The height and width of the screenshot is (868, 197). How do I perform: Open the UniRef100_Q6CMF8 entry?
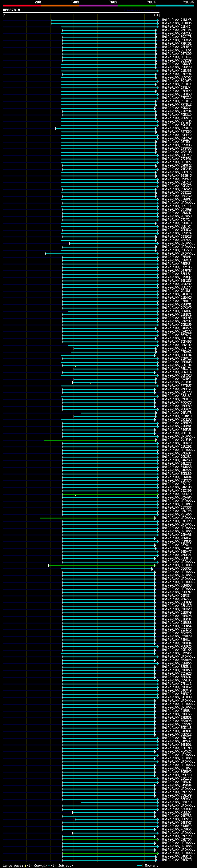(x=176, y=558)
